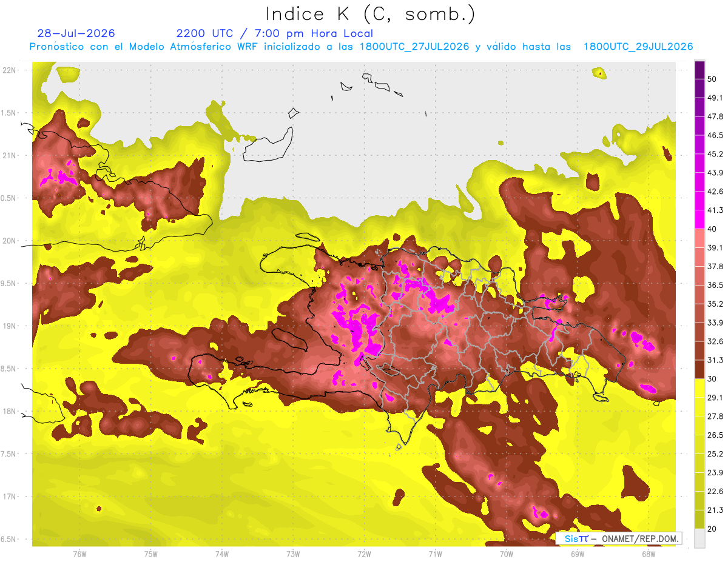Pick the "19N" latitude axis label
The image size is (728, 562).
10,326
